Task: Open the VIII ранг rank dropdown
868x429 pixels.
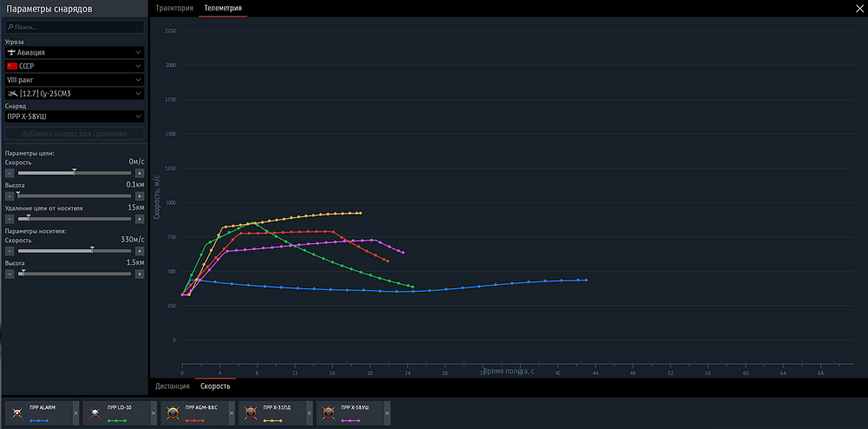Action: click(75, 80)
